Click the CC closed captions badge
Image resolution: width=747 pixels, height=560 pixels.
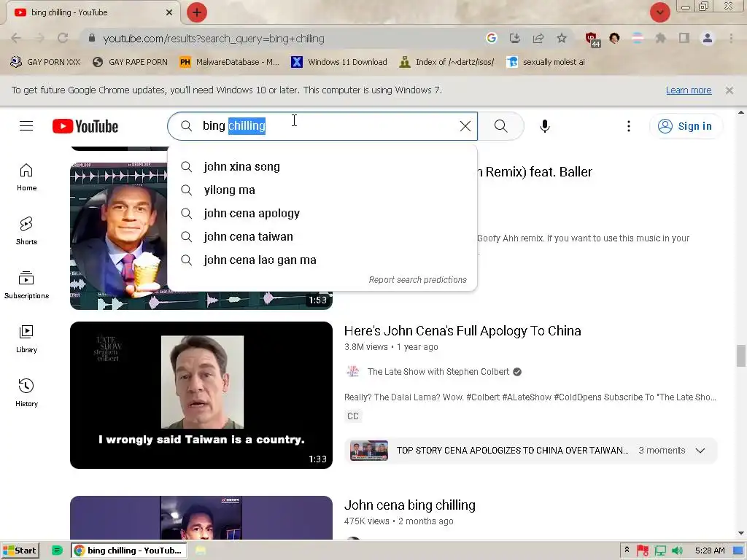click(353, 416)
